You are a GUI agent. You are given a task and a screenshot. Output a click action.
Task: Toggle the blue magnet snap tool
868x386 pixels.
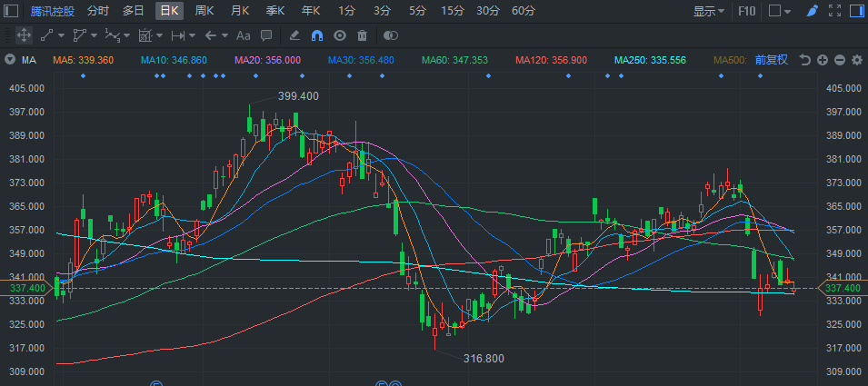click(317, 35)
